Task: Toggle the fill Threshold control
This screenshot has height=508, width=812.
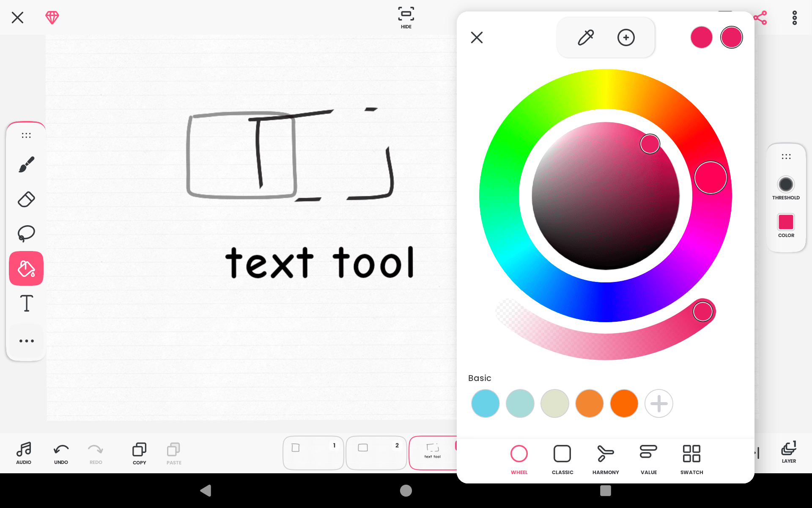Action: (786, 185)
